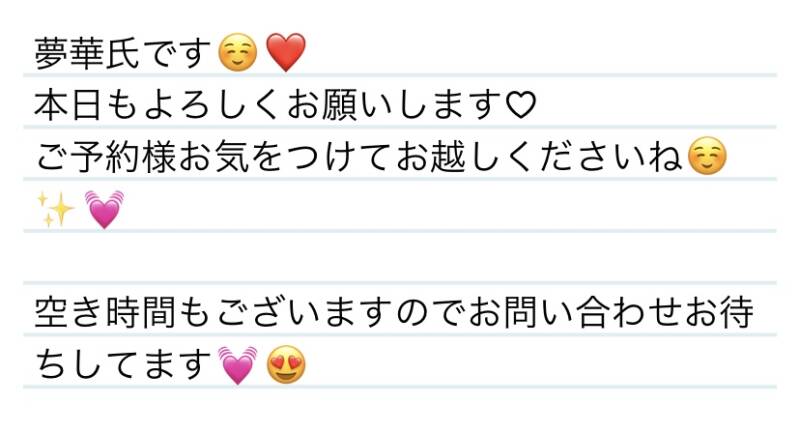Click the sparkles emoji
The height and width of the screenshot is (433, 800).
(x=55, y=209)
